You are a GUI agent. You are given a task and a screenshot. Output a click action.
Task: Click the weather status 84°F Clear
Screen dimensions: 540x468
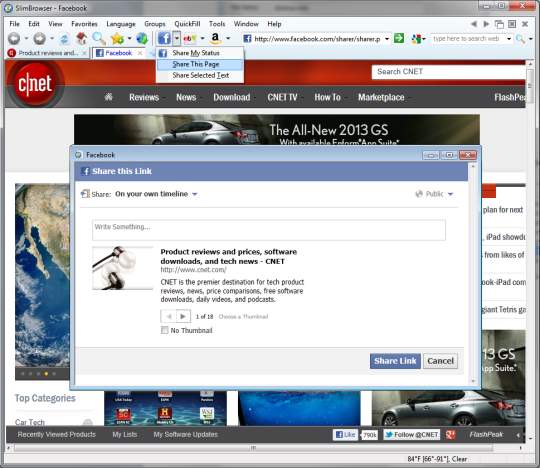coord(437,459)
